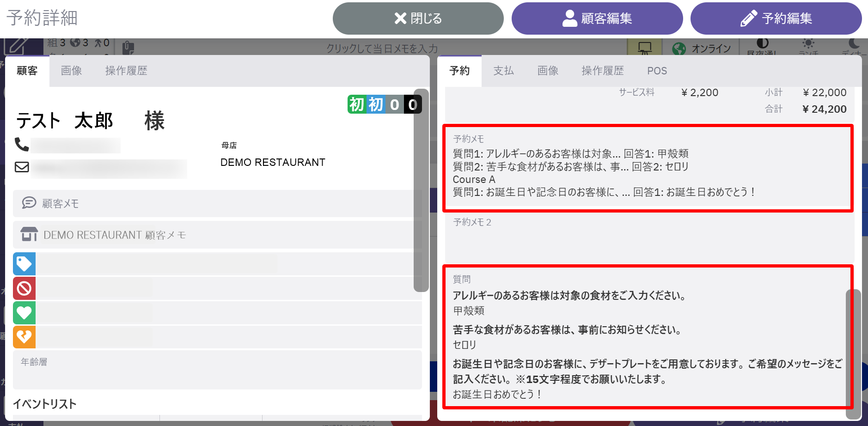This screenshot has width=868, height=426.
Task: Click the green 初 first-visit badge
Action: 357,104
